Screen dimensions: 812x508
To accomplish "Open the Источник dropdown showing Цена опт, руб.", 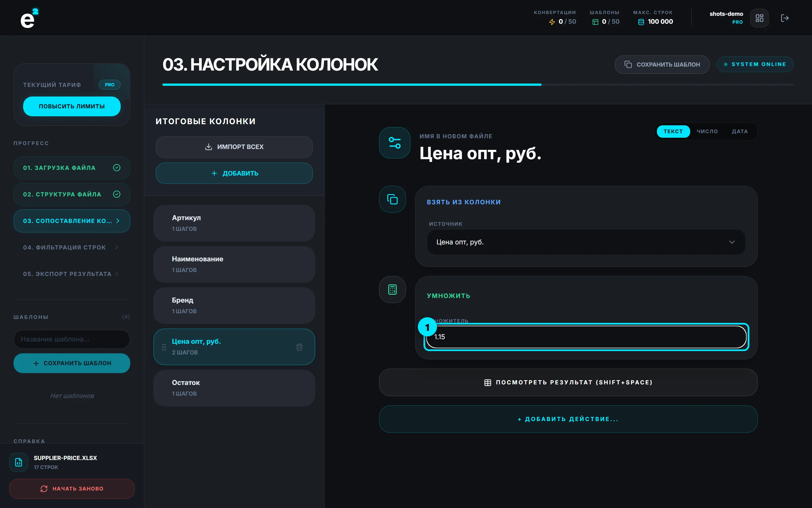I will tap(586, 242).
